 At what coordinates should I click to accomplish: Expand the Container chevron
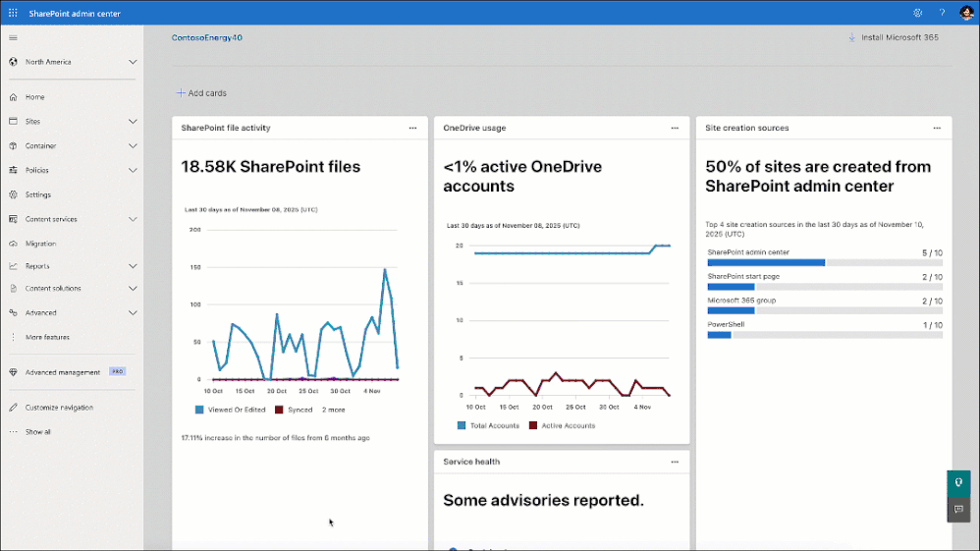coord(133,145)
